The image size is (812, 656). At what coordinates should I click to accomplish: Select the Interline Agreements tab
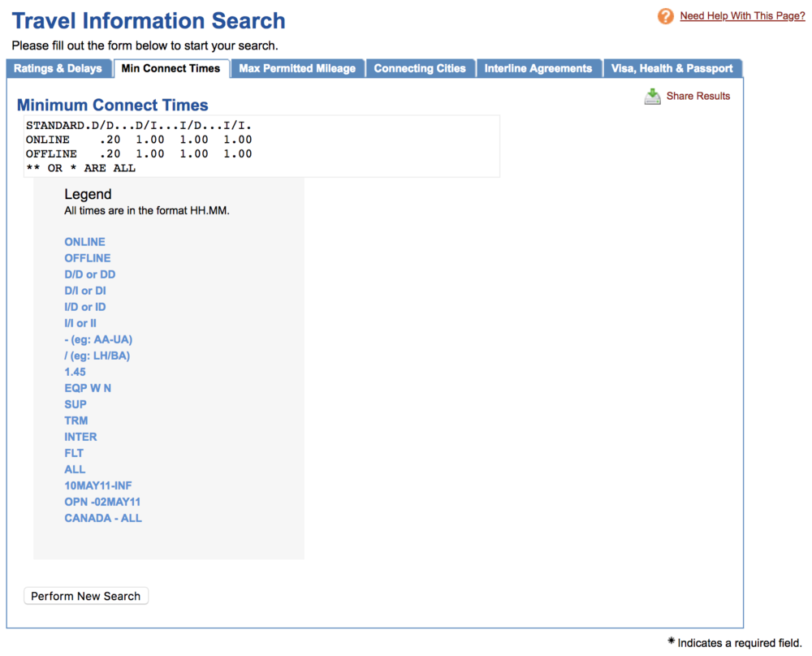[x=538, y=69]
